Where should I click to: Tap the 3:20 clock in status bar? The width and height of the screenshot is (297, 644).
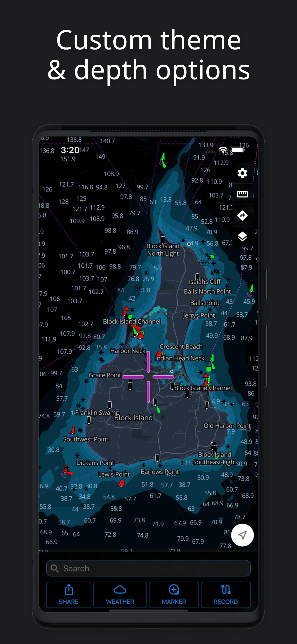point(70,150)
